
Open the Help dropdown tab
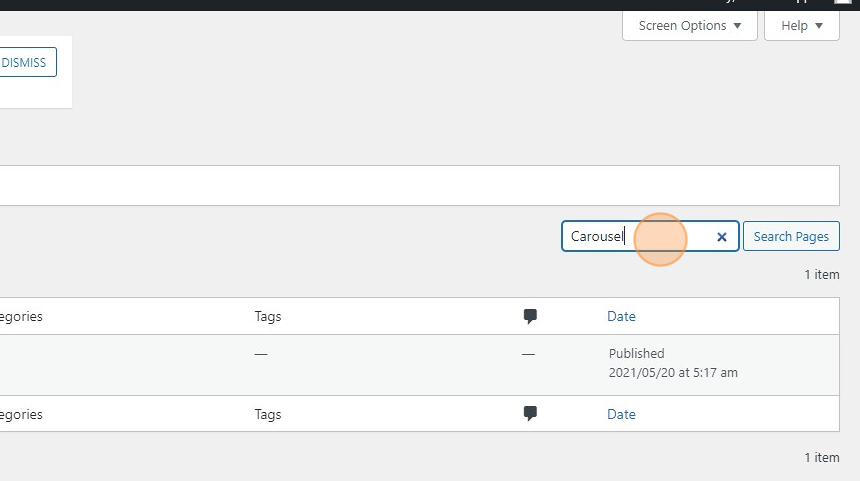(x=802, y=26)
